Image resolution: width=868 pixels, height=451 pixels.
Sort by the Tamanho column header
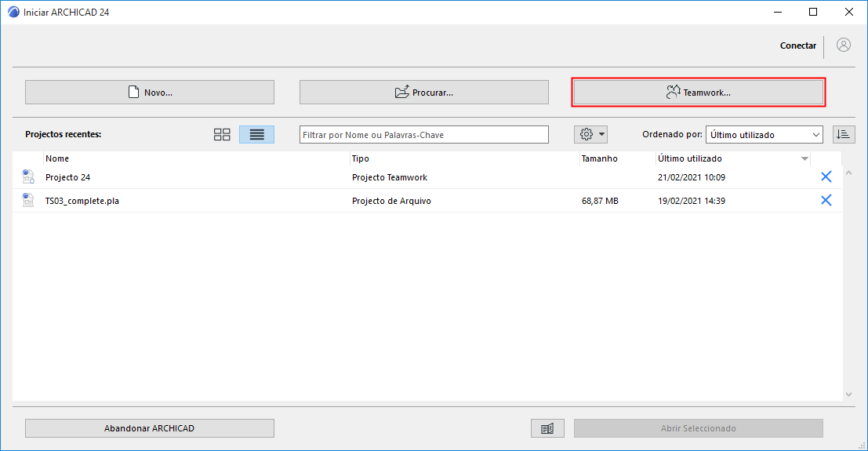click(617, 158)
